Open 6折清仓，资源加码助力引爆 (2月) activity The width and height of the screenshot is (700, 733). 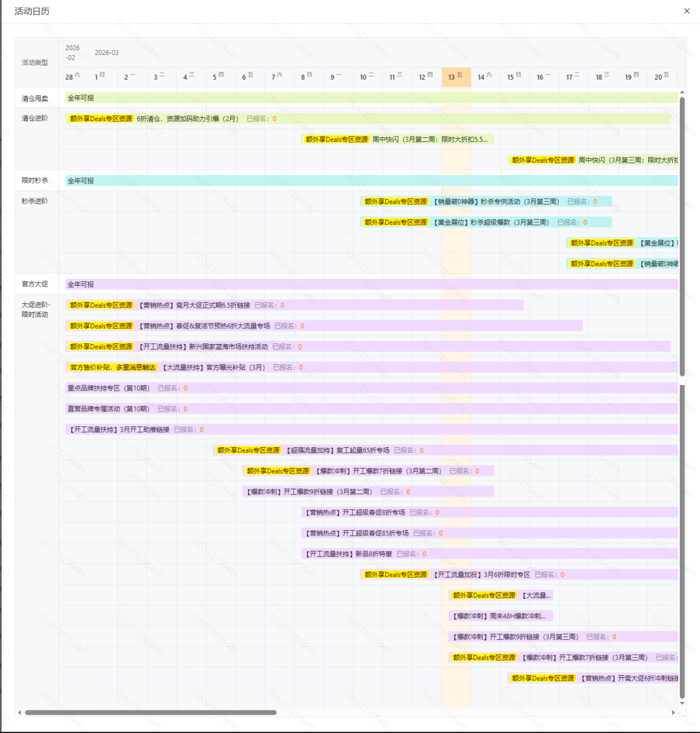coord(368,119)
